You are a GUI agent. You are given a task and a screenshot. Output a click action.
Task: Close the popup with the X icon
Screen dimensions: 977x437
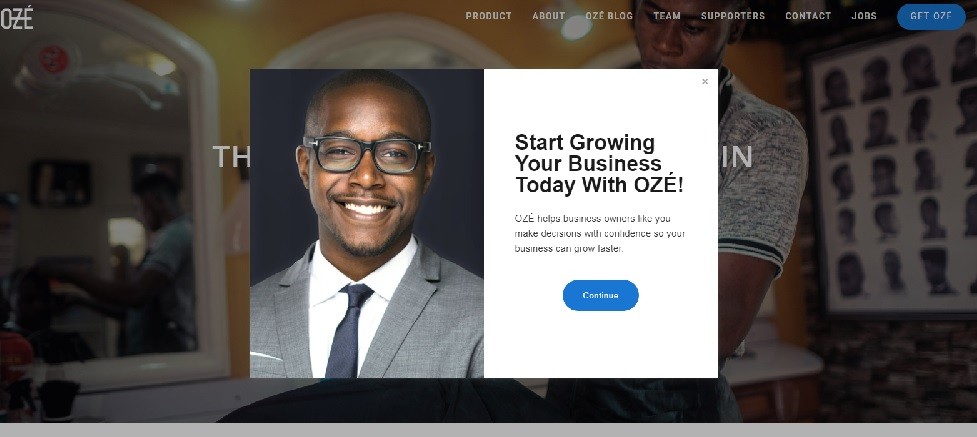[x=705, y=82]
